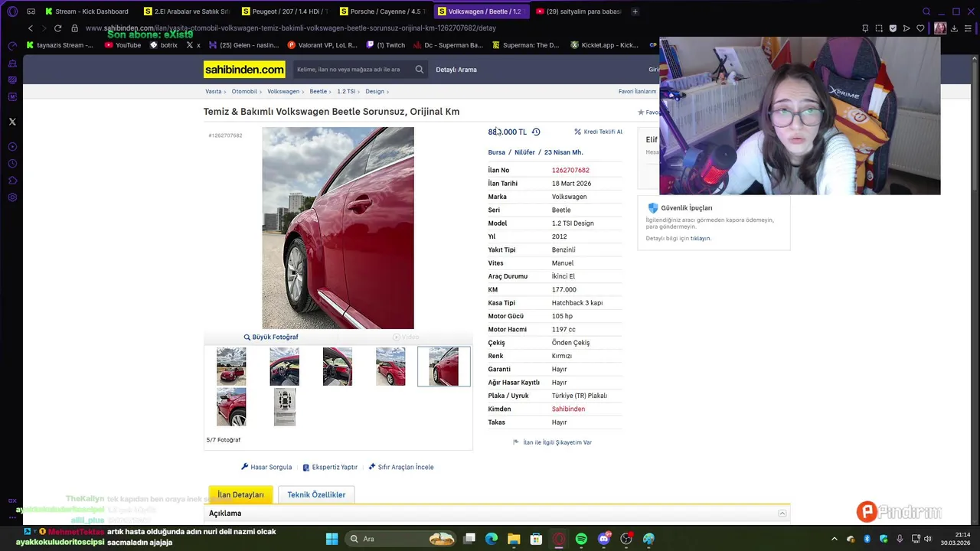The height and width of the screenshot is (551, 980).
Task: Switch to 2.El Arabalar ve Satılık tab
Action: point(186,11)
